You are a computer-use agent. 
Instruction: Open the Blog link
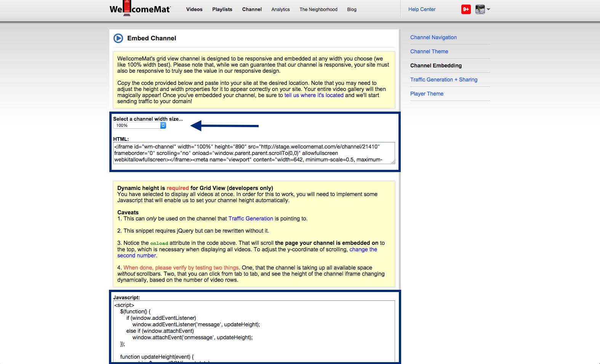(352, 10)
